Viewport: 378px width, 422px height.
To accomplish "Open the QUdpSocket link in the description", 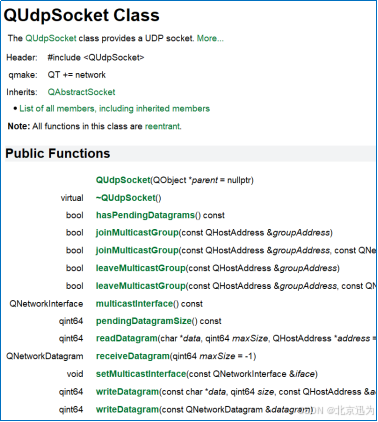I will click(x=51, y=38).
